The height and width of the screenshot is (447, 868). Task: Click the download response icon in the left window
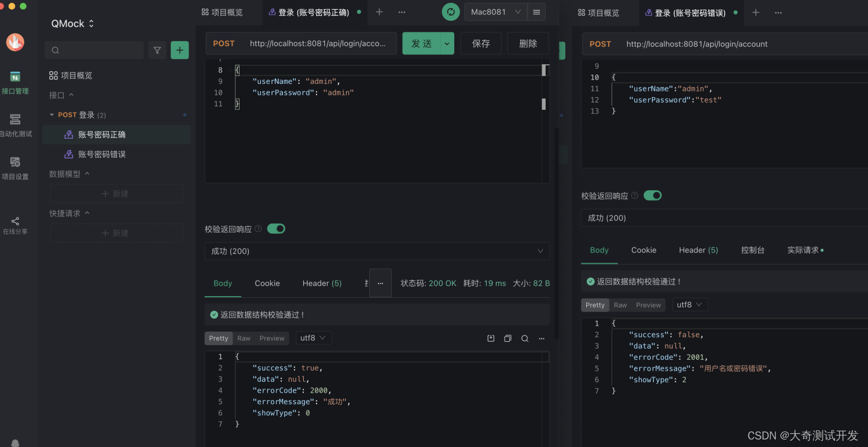tap(491, 338)
